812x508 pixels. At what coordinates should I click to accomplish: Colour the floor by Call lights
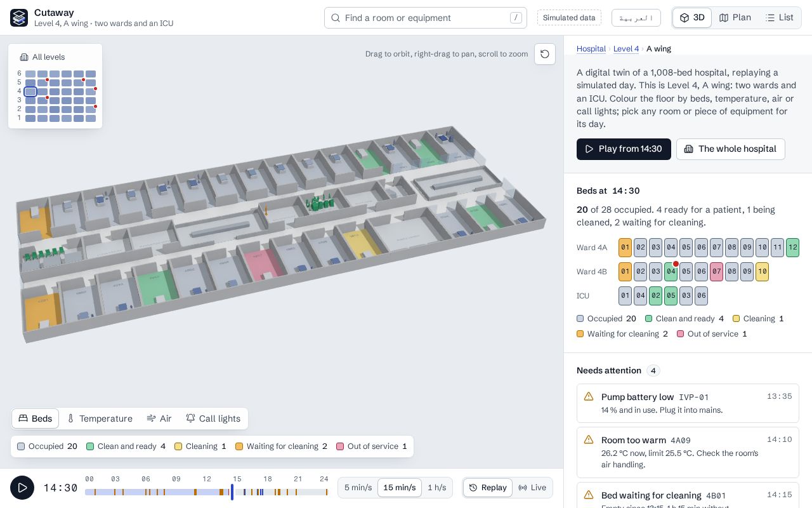coord(213,418)
